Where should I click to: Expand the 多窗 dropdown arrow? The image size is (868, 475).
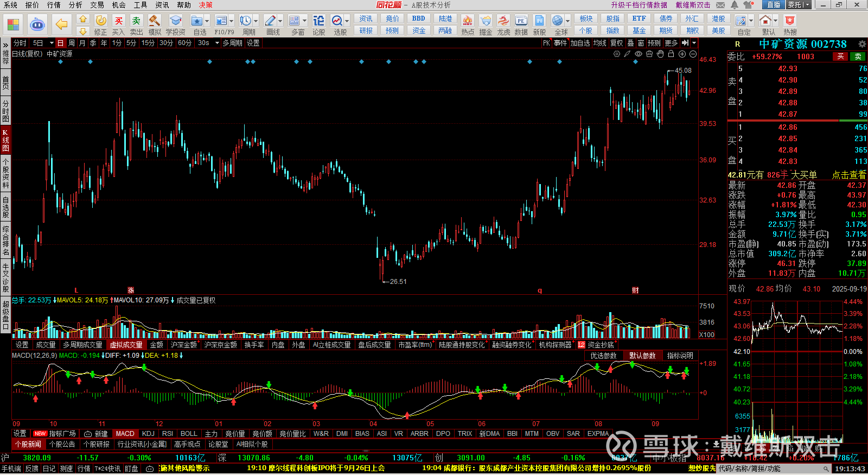pos(304,21)
